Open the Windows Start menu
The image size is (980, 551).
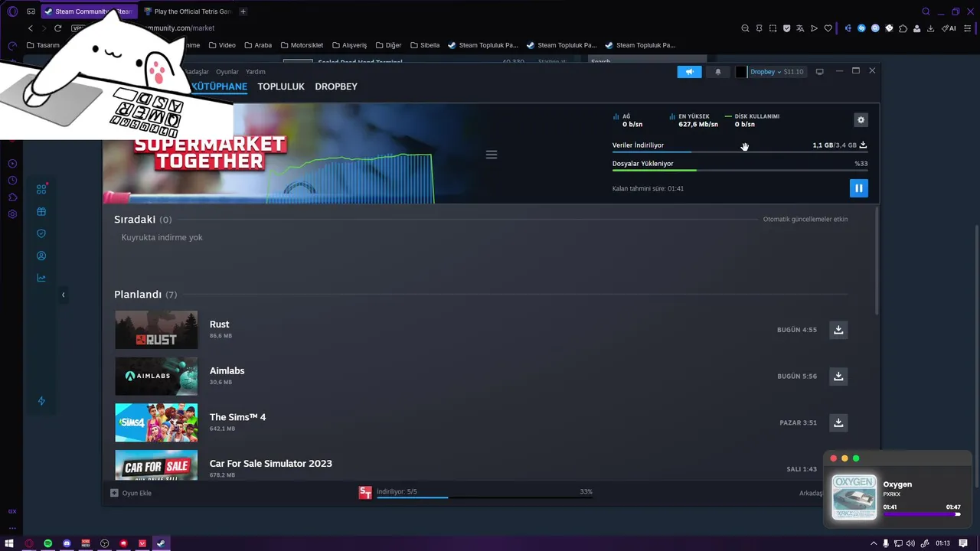(9, 543)
